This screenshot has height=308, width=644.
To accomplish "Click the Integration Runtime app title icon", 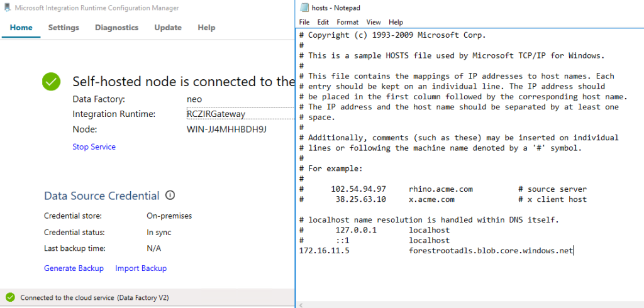I will (x=7, y=8).
